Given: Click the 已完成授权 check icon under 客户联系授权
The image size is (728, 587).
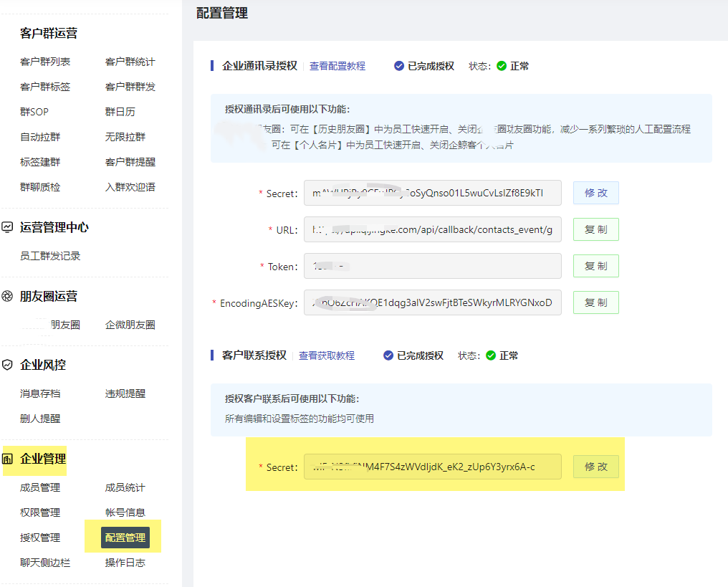Looking at the screenshot, I should (x=388, y=355).
